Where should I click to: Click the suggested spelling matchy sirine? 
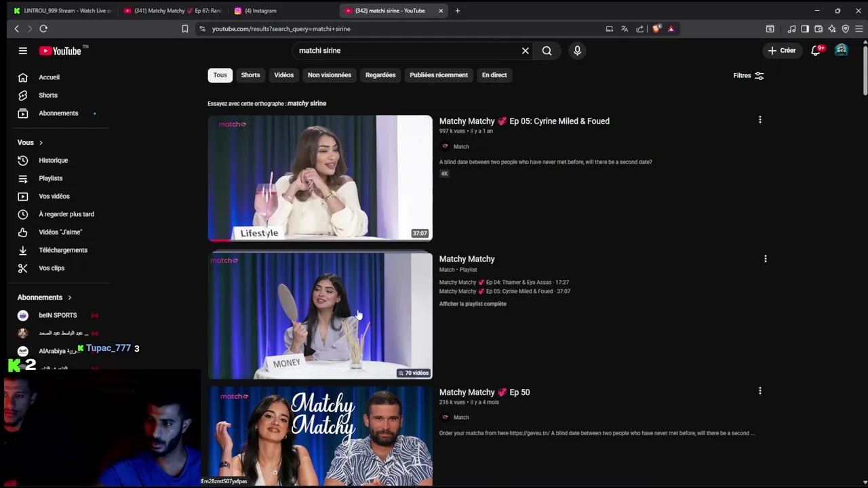(307, 104)
